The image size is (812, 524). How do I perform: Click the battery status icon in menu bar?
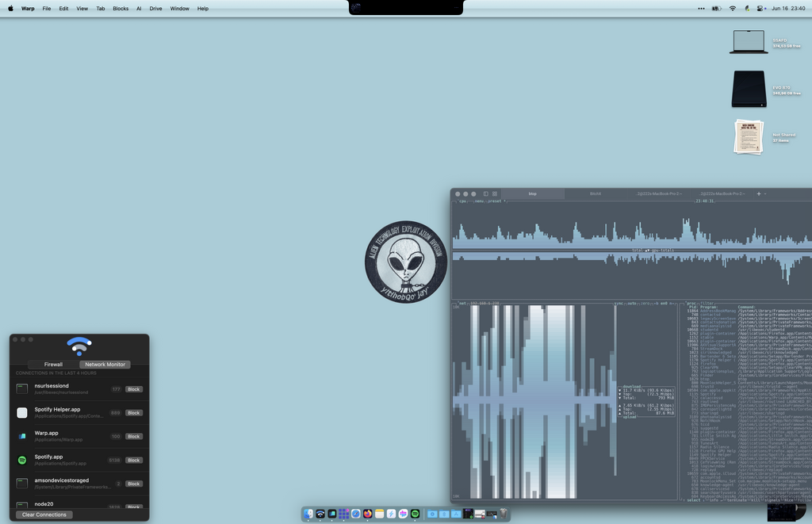717,8
